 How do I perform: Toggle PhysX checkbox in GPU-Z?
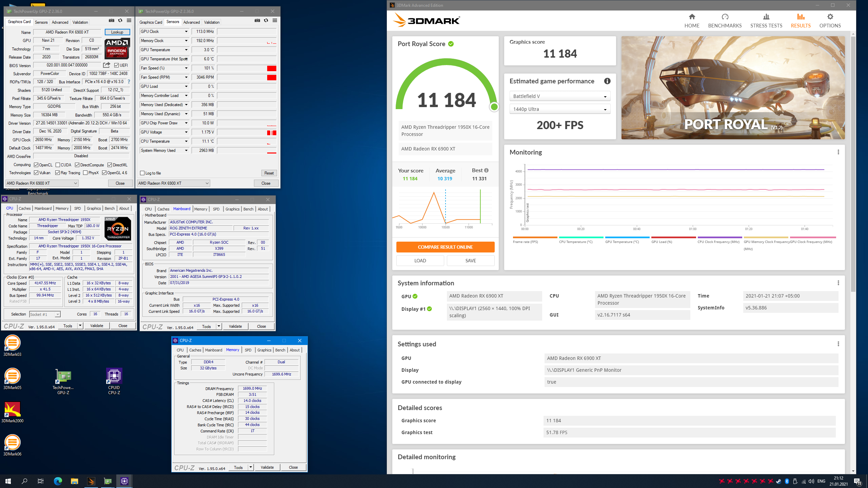point(85,173)
